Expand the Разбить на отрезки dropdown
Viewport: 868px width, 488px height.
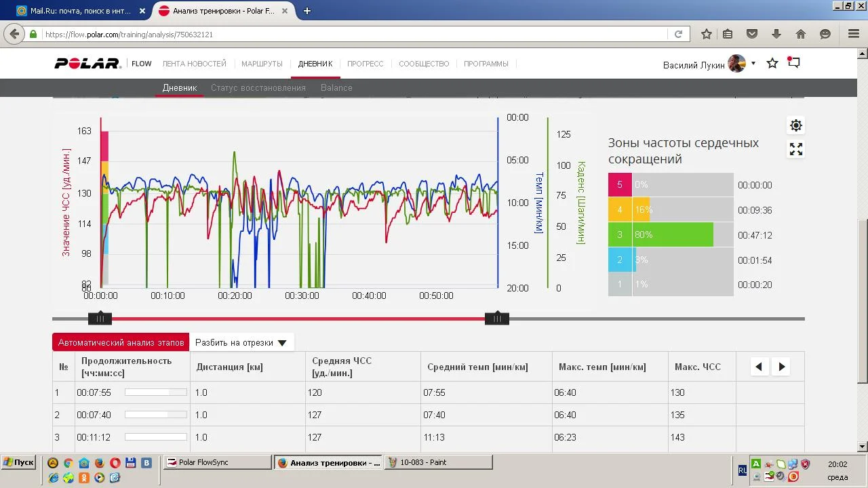tap(241, 343)
